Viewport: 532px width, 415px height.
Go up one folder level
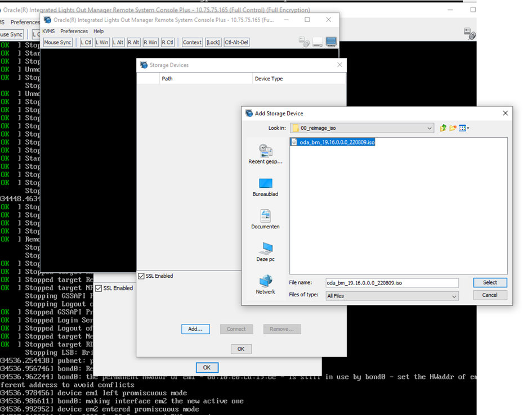click(x=443, y=128)
